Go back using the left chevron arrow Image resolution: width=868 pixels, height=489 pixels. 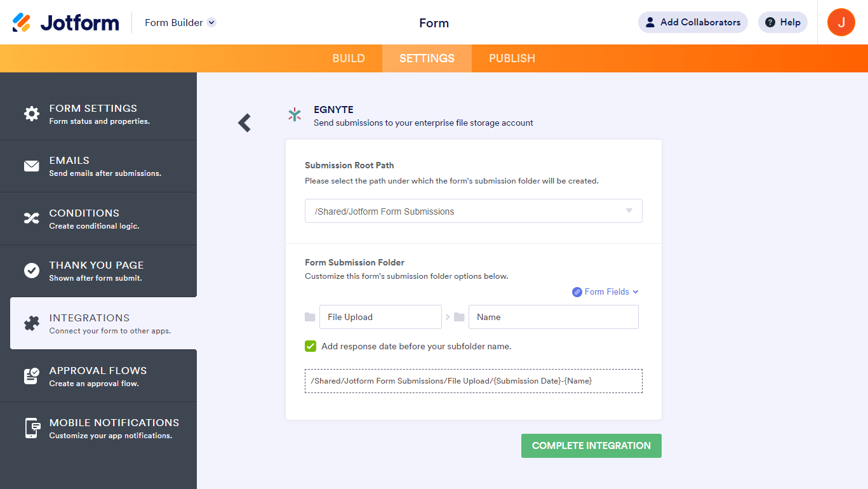[x=244, y=123]
